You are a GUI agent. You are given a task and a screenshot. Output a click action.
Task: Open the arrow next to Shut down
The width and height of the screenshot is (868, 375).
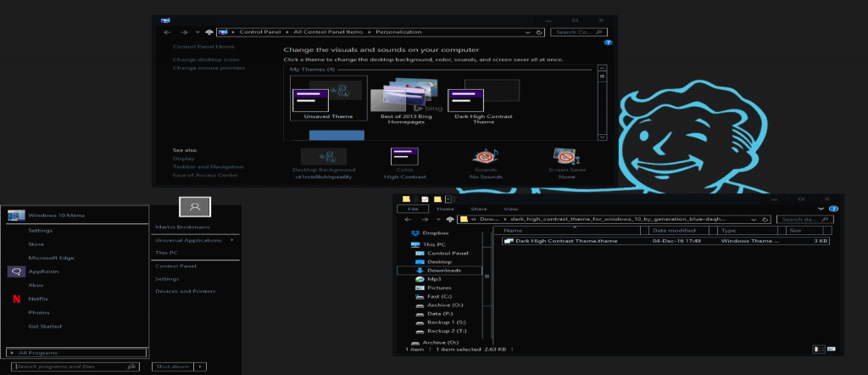tap(200, 367)
